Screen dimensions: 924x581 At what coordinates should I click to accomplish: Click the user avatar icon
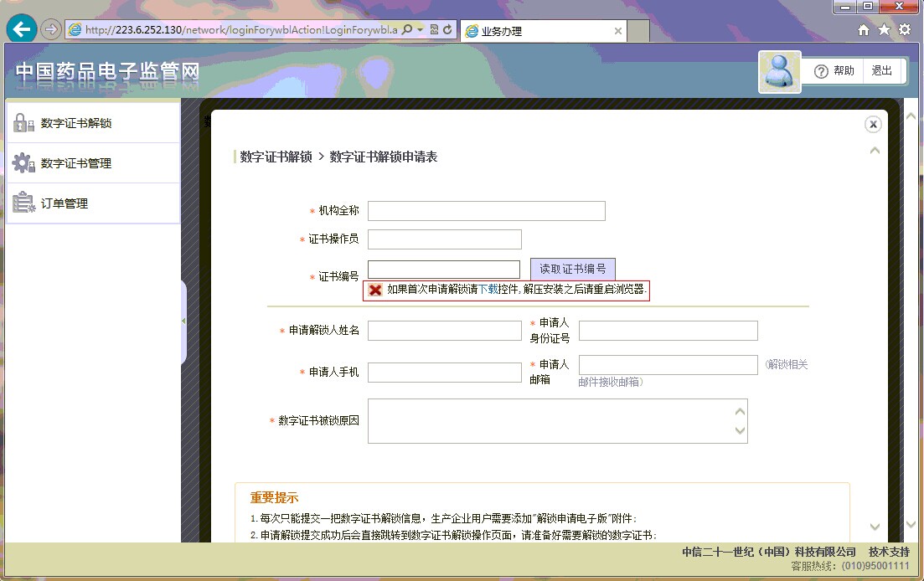780,72
